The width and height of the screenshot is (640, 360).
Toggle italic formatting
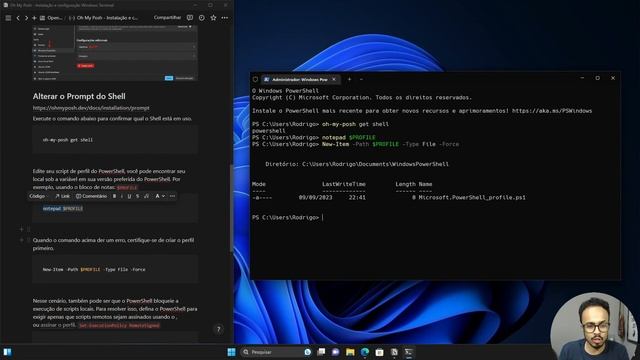pos(122,196)
